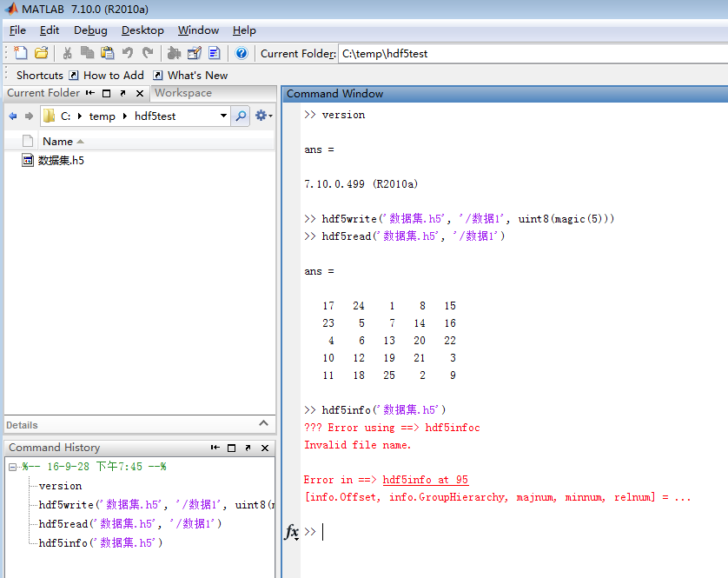Click the New Script icon in toolbar
The height and width of the screenshot is (578, 728).
pyautogui.click(x=21, y=53)
